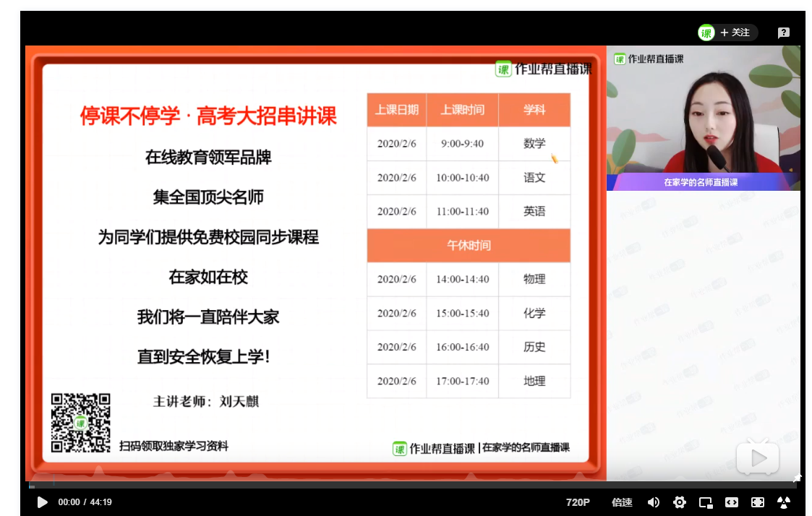
Task: Open the green 课 channel avatar
Action: [706, 33]
